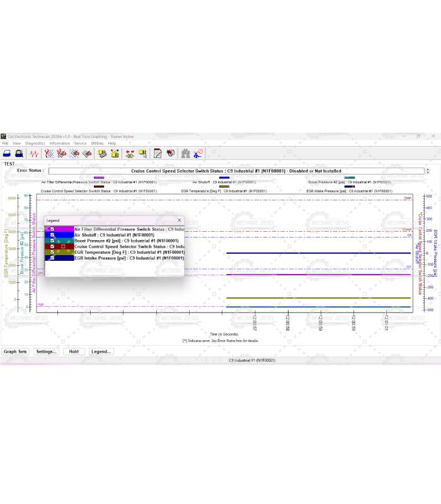Click the red waveform status tool icon
The width and height of the screenshot is (441, 504).
click(x=34, y=153)
